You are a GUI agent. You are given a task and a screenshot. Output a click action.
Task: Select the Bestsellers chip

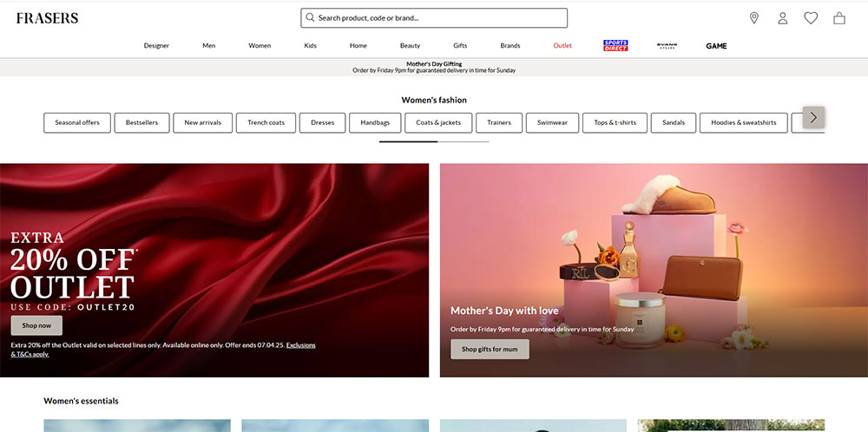pos(141,123)
